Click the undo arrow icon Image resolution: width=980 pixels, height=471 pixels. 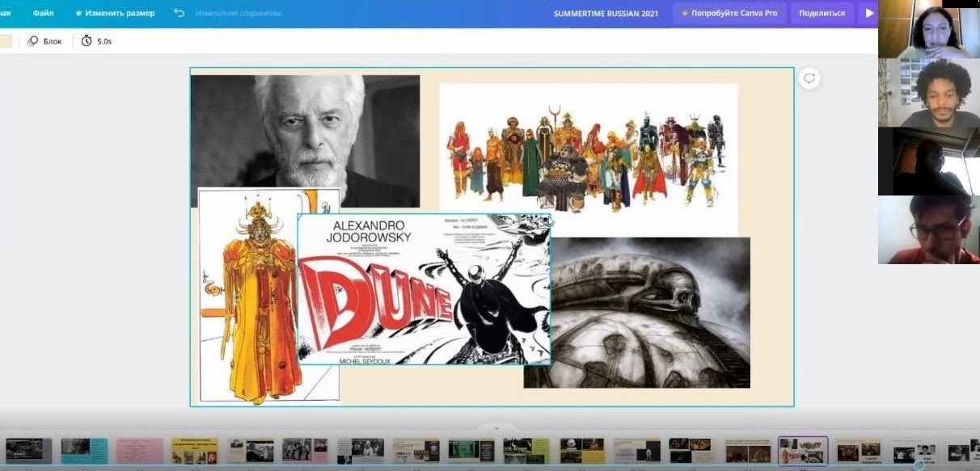(x=180, y=13)
